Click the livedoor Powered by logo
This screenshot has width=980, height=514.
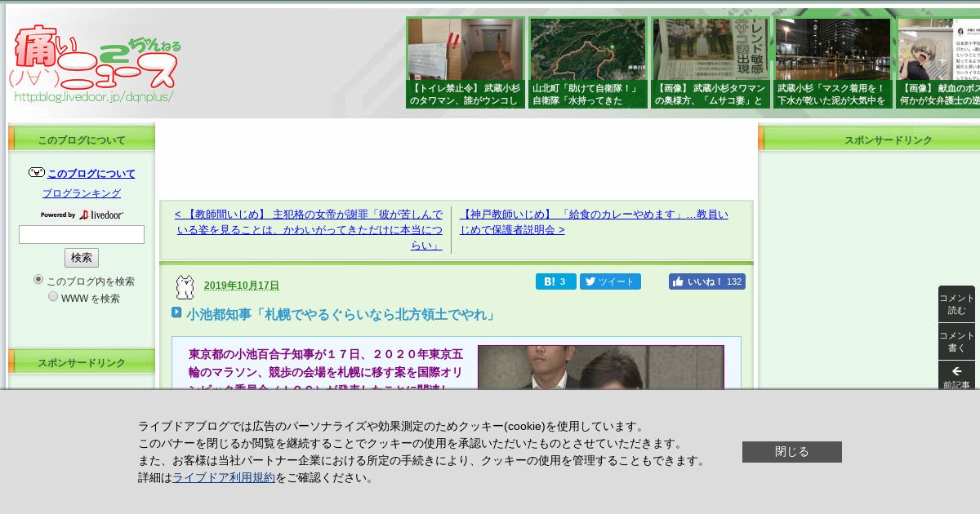tap(82, 215)
